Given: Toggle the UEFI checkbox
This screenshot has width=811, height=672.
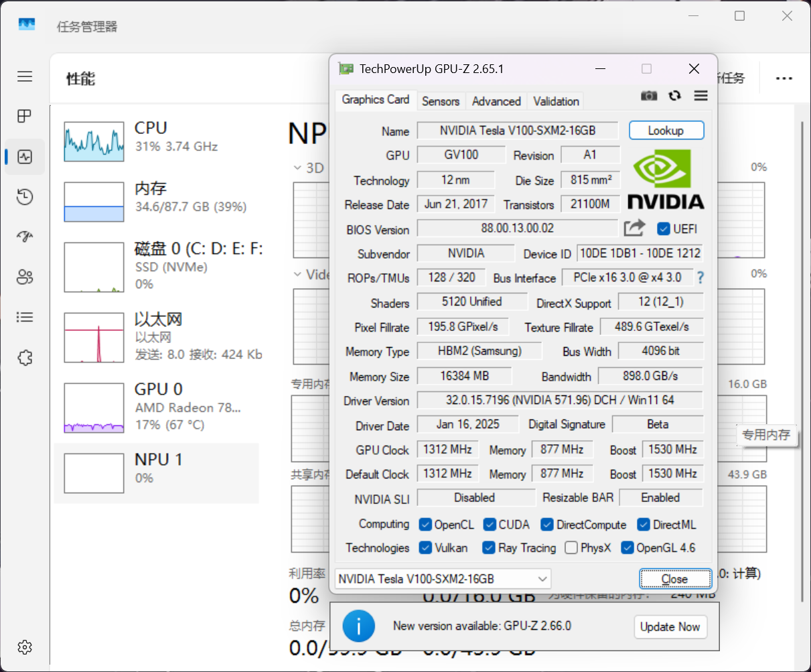Looking at the screenshot, I should point(664,229).
